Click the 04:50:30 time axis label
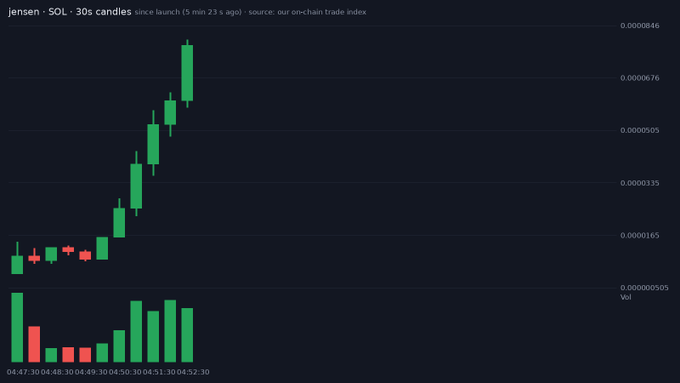 click(125, 372)
